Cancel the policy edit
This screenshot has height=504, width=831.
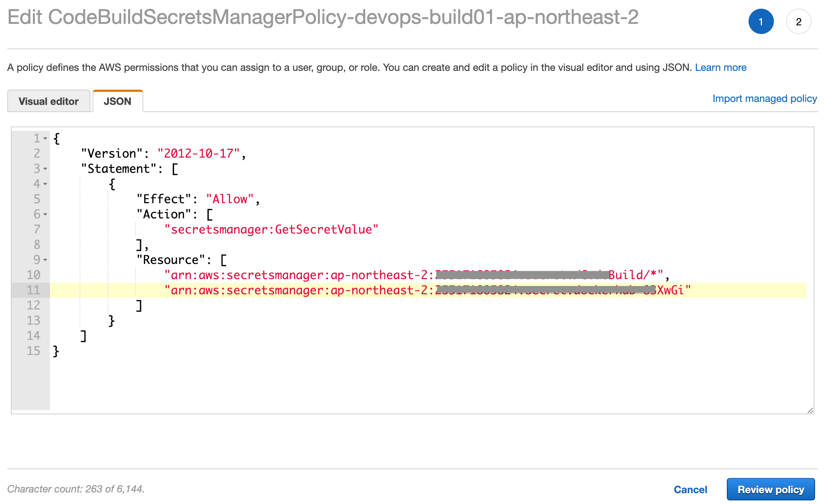tap(690, 490)
